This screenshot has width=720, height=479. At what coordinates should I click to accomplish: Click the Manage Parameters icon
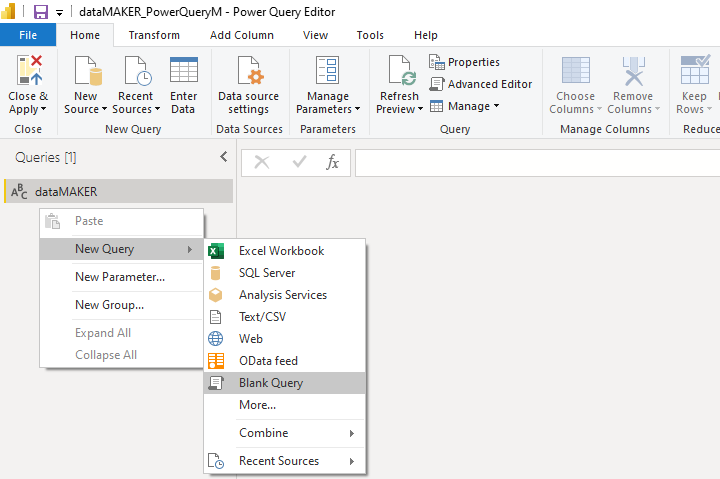pos(327,70)
